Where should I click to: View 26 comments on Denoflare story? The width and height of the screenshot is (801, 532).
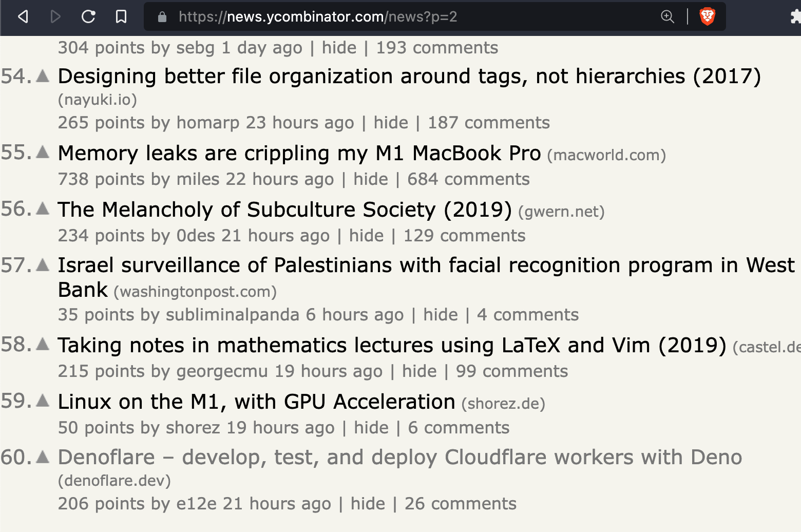coord(460,504)
